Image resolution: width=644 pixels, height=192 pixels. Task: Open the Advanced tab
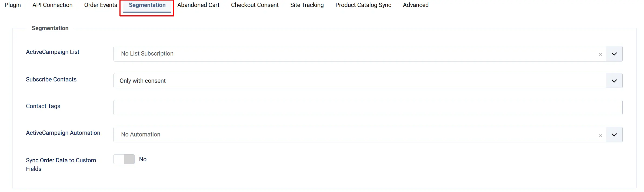pyautogui.click(x=416, y=5)
